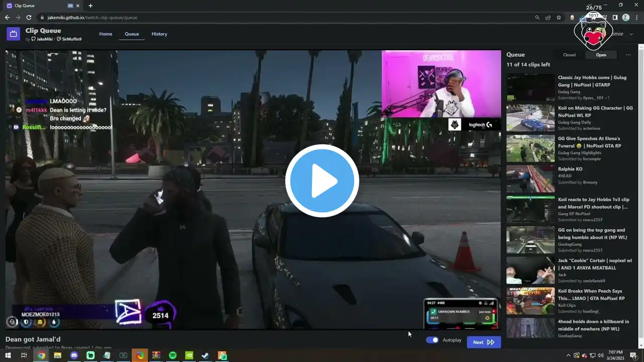644x362 pixels.
Task: Click the '11 of 14 clips left' text
Action: pos(528,65)
